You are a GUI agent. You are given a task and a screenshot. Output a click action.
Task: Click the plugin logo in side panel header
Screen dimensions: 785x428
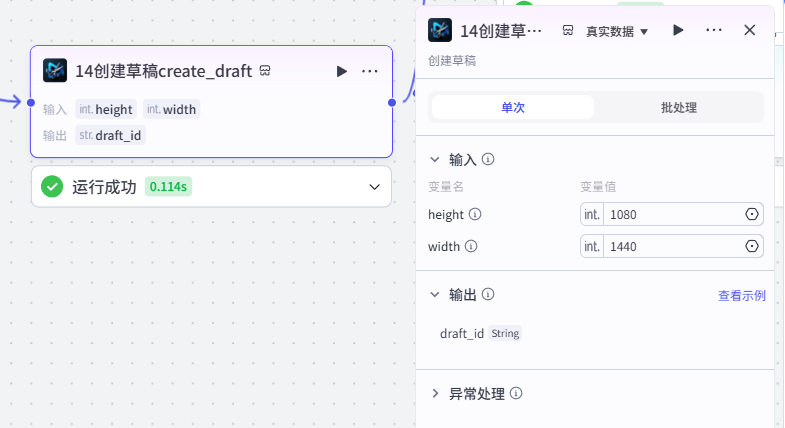tap(440, 30)
